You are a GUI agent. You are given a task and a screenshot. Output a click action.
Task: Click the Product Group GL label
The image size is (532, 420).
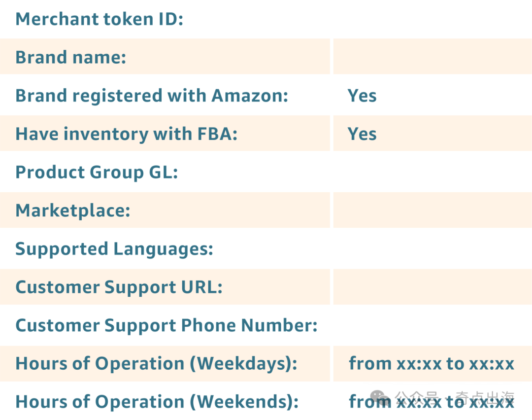click(97, 173)
